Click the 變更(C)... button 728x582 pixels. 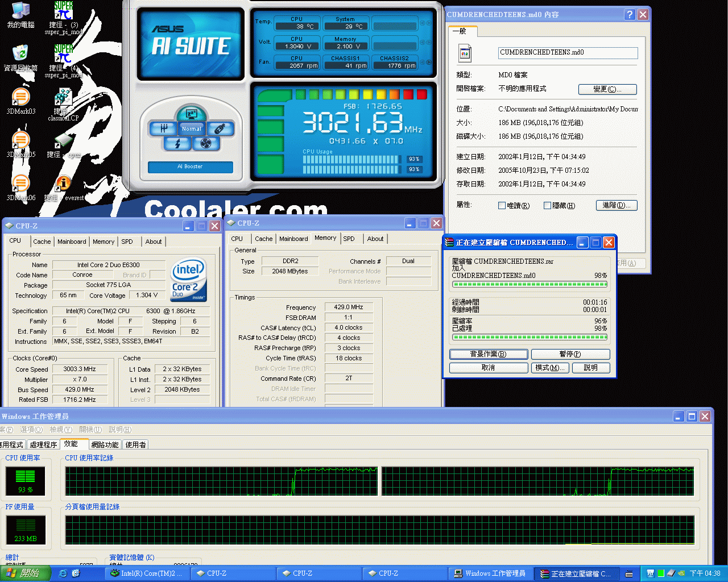[x=607, y=89]
